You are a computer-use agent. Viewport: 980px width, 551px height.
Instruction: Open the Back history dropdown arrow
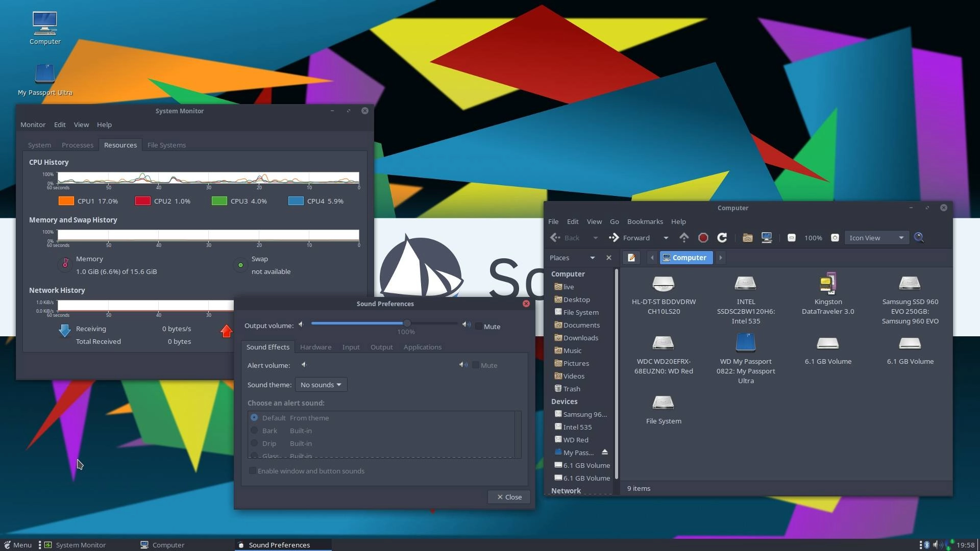pos(595,238)
